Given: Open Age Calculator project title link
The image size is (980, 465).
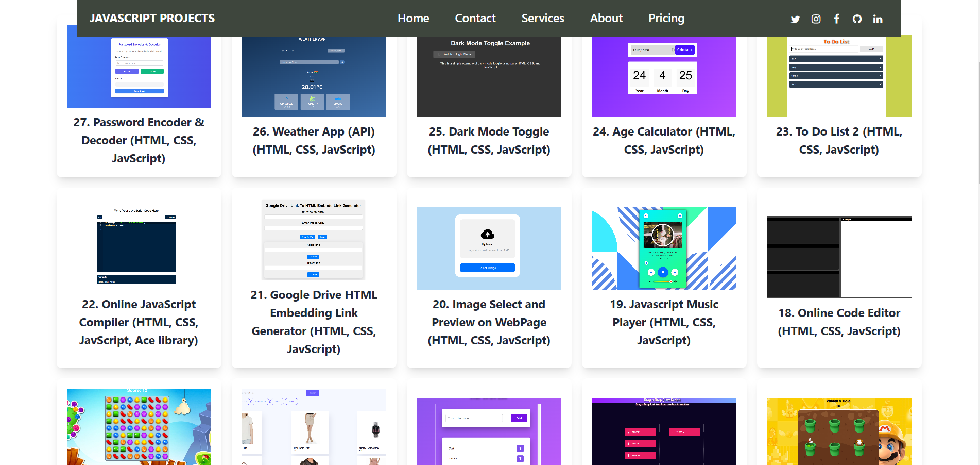Looking at the screenshot, I should tap(664, 141).
